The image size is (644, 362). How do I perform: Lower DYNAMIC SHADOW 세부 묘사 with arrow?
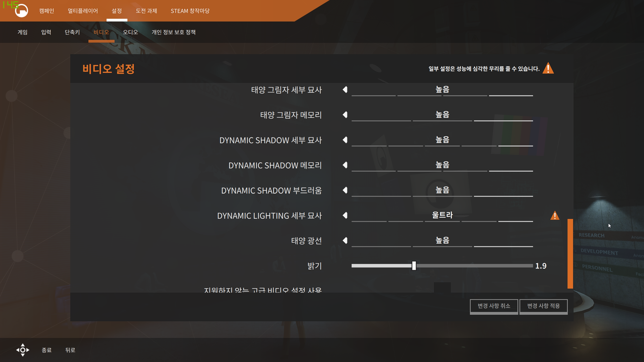(345, 140)
